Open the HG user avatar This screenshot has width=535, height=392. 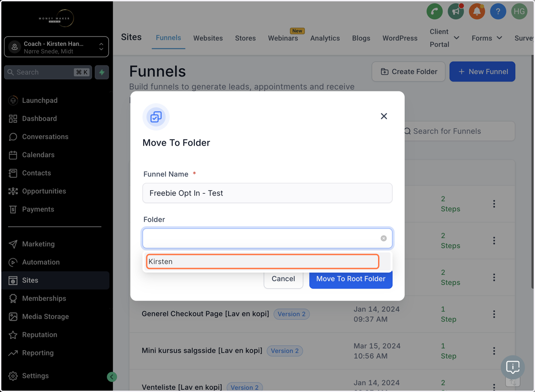pyautogui.click(x=519, y=12)
